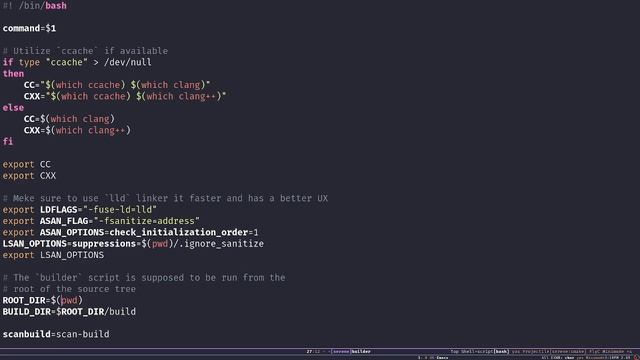Click the "BUILD_DIR=$ROOT_DIR/build" line

(x=69, y=312)
